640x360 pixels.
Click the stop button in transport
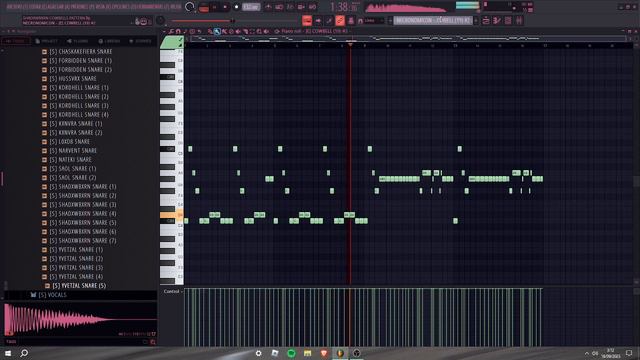226,7
